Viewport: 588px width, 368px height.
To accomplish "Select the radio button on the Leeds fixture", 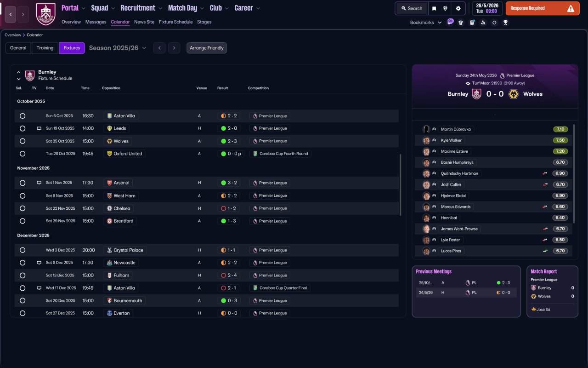I will pyautogui.click(x=23, y=128).
